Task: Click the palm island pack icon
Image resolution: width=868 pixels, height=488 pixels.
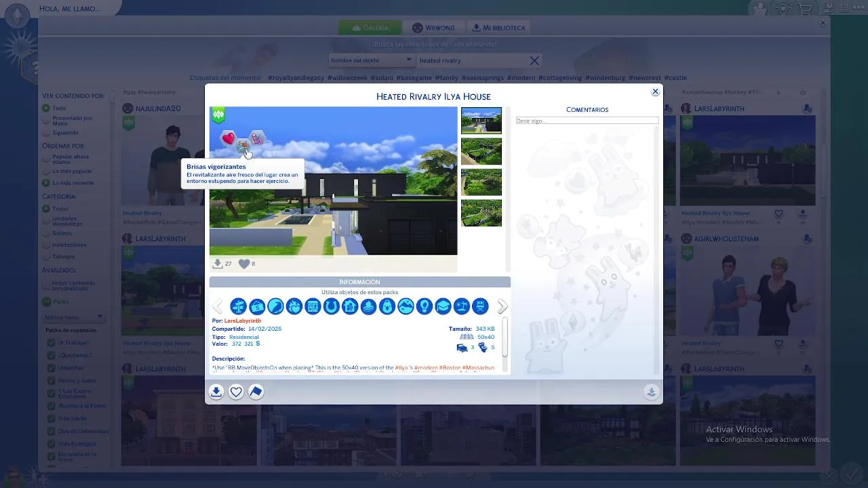Action: click(x=462, y=306)
